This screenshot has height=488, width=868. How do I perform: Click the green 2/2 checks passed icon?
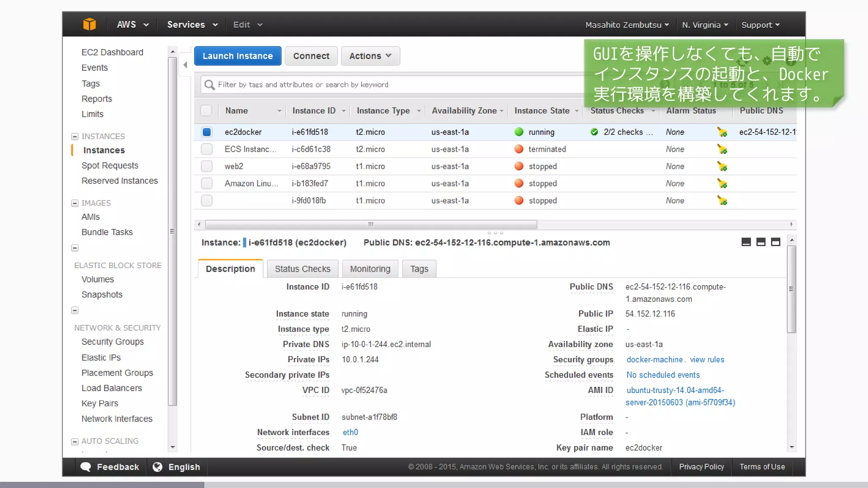coord(594,132)
